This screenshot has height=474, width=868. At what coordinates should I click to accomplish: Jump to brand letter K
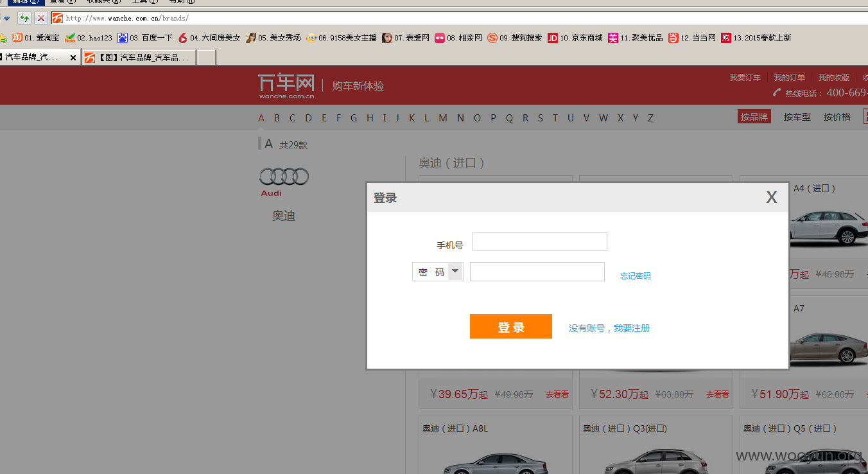(x=412, y=118)
